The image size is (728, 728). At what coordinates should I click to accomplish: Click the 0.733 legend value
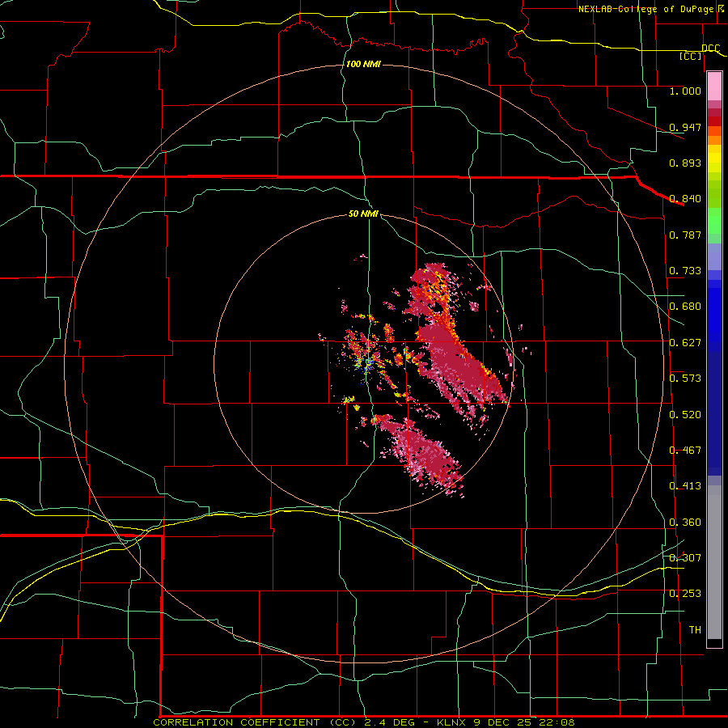click(685, 271)
